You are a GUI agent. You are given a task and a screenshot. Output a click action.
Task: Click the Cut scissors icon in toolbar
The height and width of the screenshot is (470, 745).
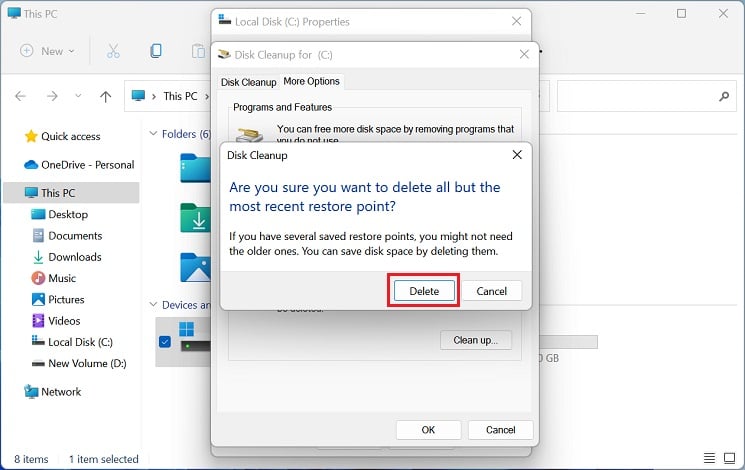coord(113,51)
